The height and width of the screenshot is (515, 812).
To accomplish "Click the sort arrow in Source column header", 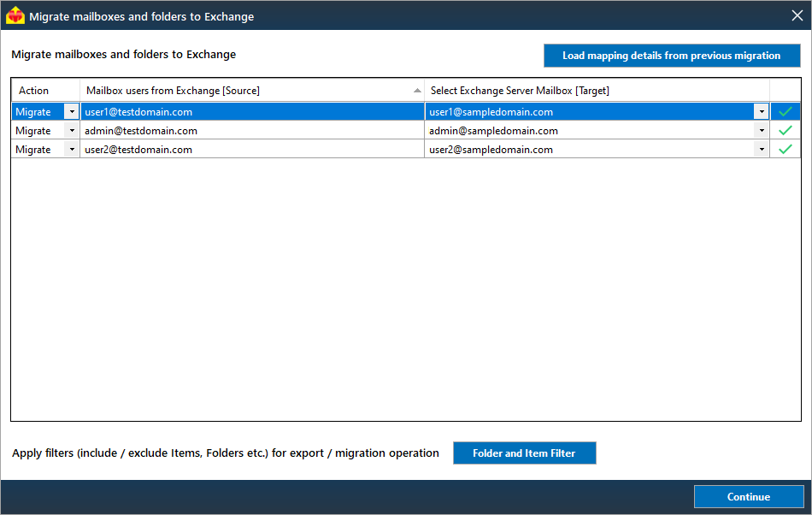I will pos(417,91).
